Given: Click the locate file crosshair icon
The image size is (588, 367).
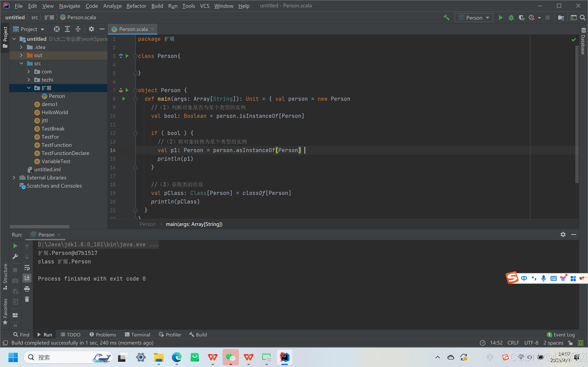Looking at the screenshot, I should tap(57, 29).
